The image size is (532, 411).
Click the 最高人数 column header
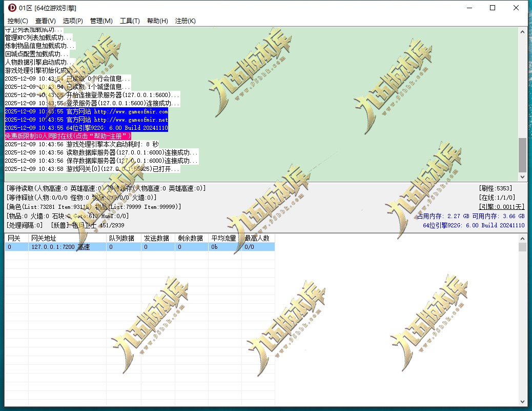tap(258, 238)
